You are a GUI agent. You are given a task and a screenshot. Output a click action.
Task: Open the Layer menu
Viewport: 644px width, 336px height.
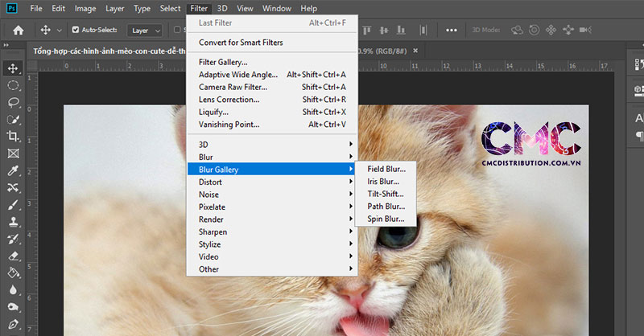pos(114,8)
